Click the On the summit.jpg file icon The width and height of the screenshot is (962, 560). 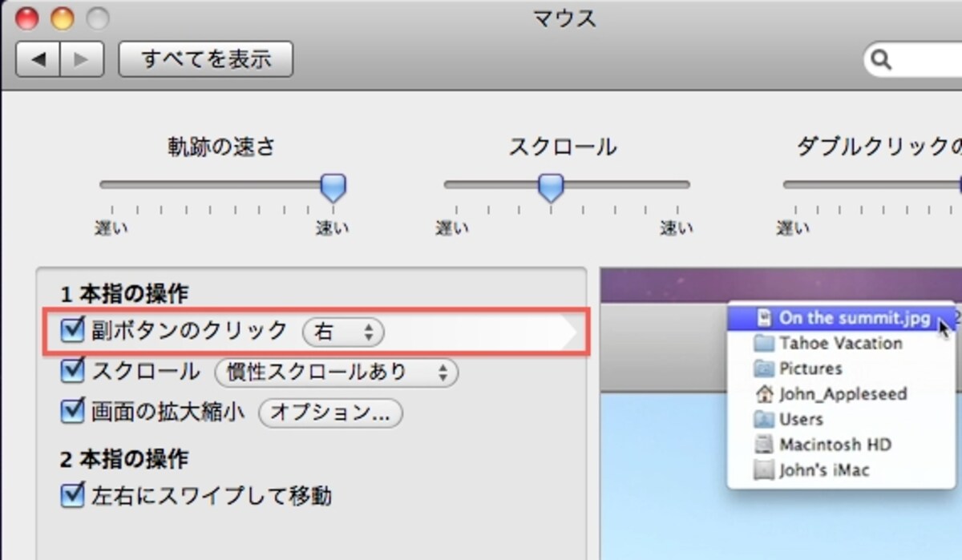tap(764, 318)
